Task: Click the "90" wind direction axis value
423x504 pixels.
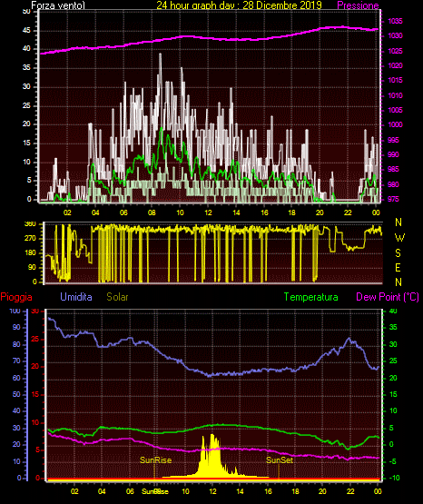Action: (x=32, y=267)
